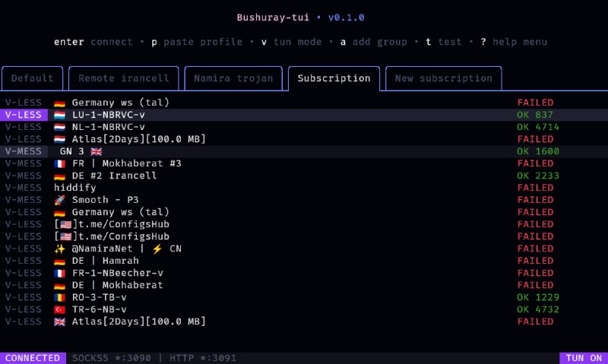Click the OK 4732 test result
This screenshot has height=364, width=608.
[x=538, y=309]
